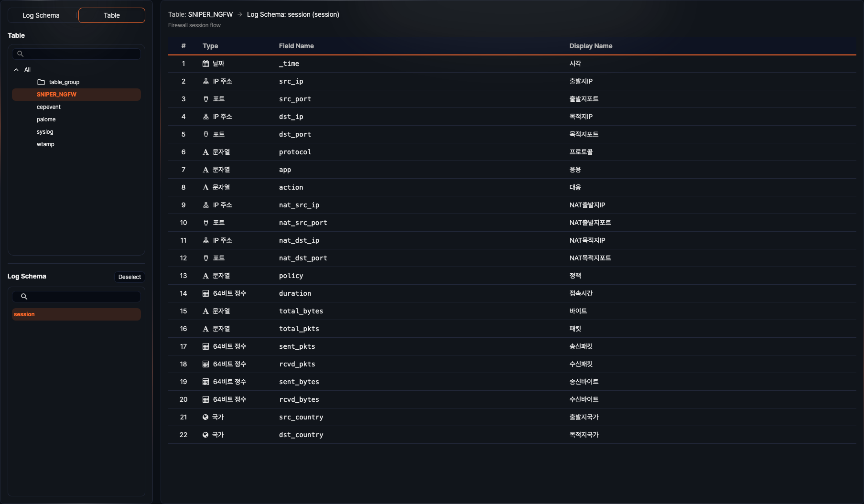Click the calendar icon beside _time field
The width and height of the screenshot is (864, 504).
click(205, 63)
